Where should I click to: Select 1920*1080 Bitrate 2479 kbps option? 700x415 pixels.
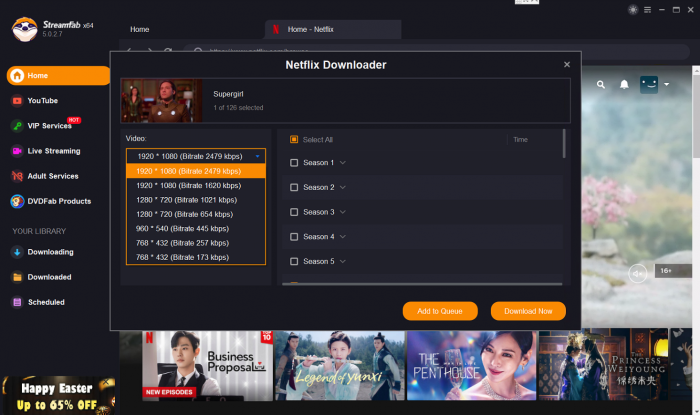coord(196,171)
